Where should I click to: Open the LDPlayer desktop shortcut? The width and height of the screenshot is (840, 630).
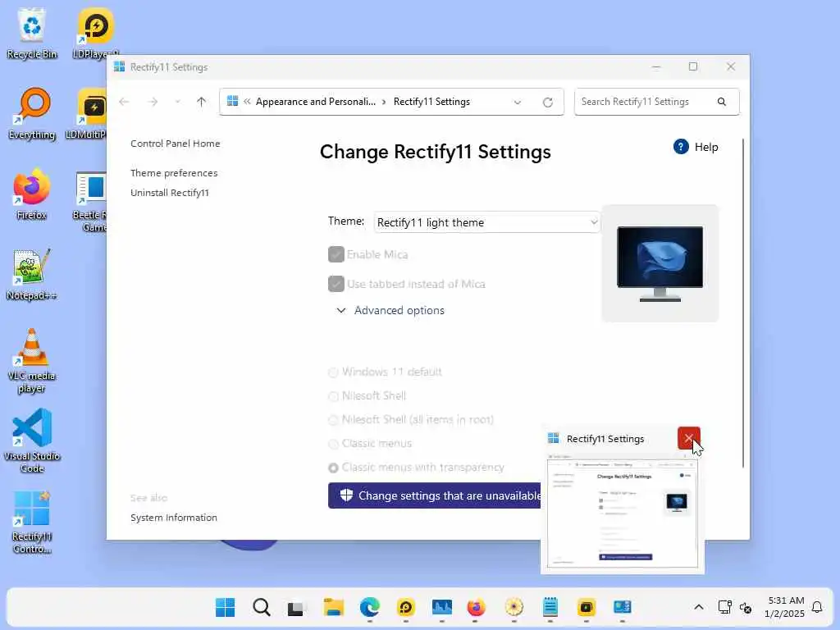point(95,34)
